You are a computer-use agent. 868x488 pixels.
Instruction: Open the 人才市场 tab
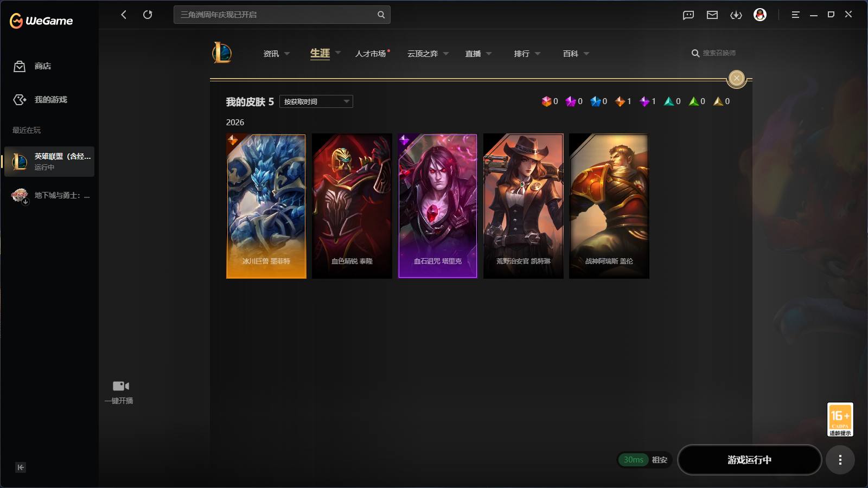[x=371, y=54]
